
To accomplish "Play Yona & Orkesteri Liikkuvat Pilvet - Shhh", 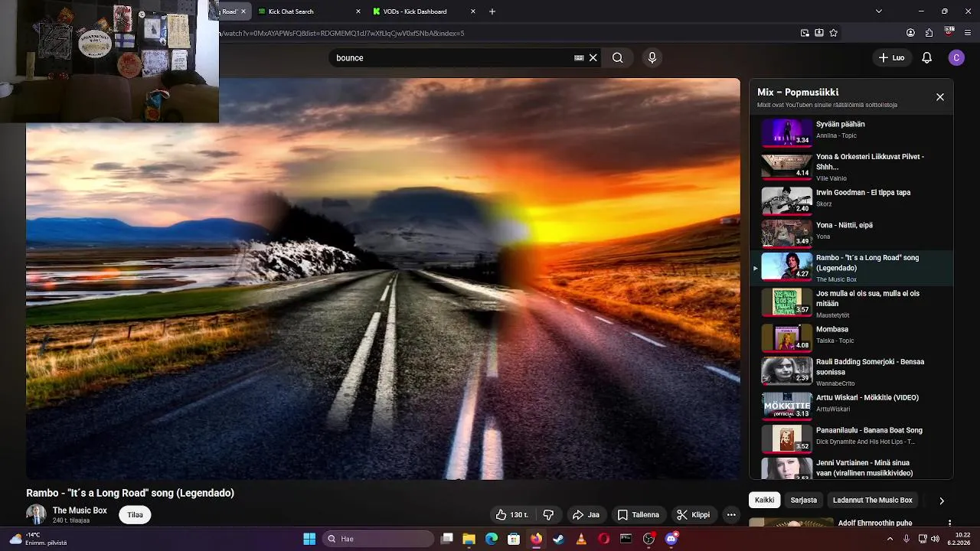I will pyautogui.click(x=851, y=166).
